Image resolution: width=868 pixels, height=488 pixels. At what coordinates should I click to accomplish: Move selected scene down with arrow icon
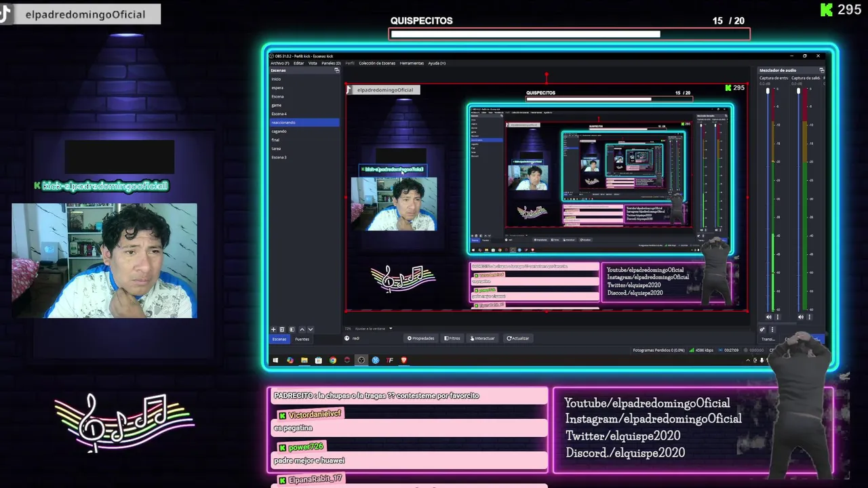click(311, 329)
